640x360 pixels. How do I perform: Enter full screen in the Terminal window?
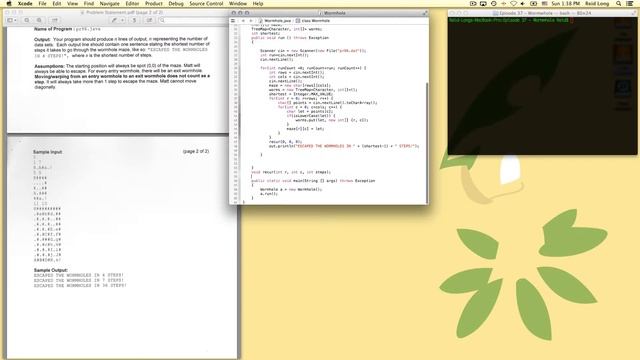634,13
